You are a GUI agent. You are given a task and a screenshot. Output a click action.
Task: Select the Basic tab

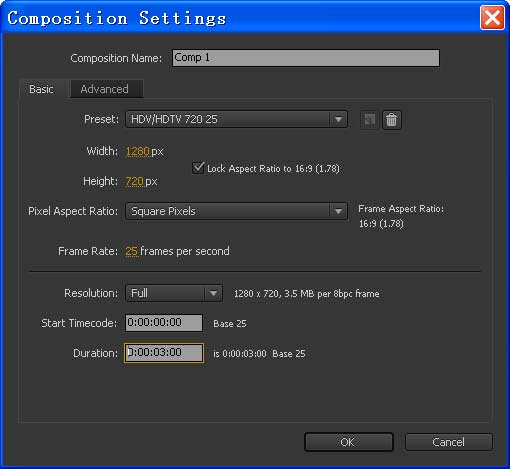[x=41, y=89]
